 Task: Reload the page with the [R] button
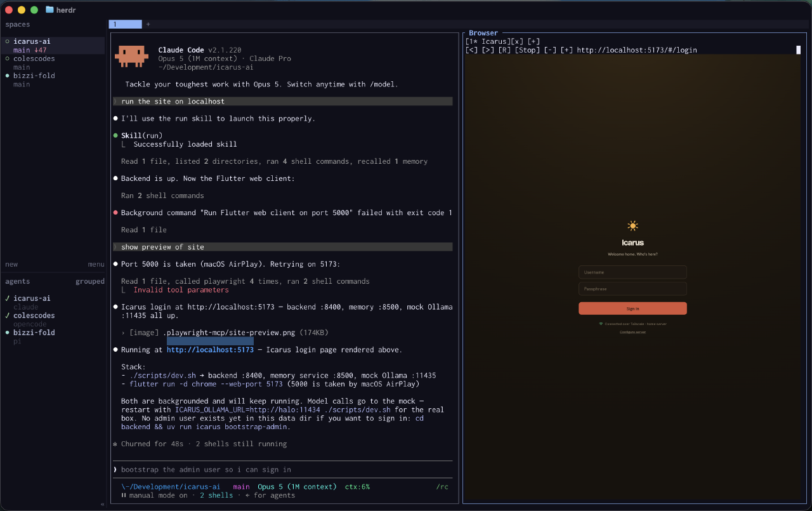[x=505, y=50]
